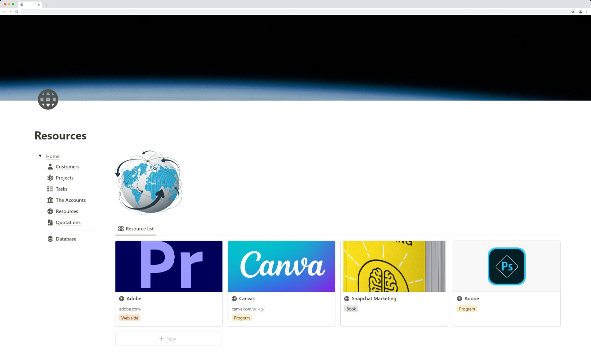
Task: Select the Resource list view tab
Action: coord(136,229)
